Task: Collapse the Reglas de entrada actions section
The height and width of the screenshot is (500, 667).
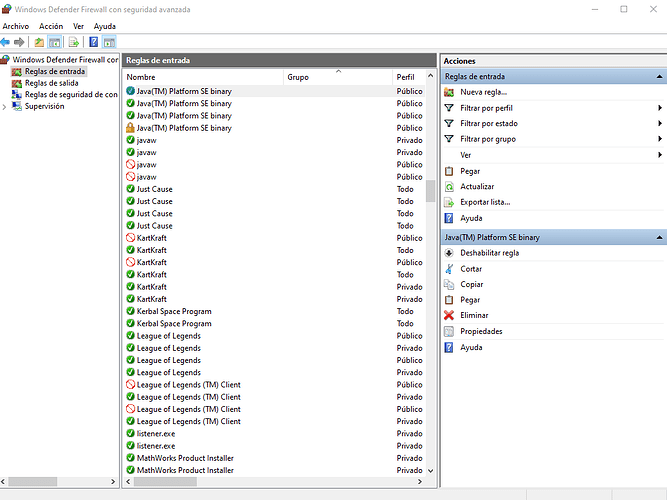Action: pyautogui.click(x=659, y=77)
